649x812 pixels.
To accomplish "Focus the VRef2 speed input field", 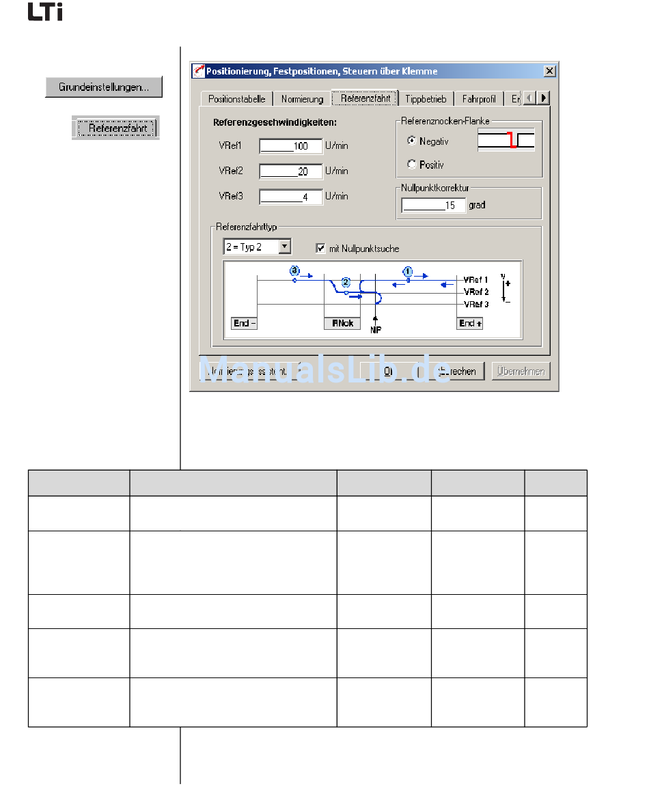I will click(x=291, y=171).
